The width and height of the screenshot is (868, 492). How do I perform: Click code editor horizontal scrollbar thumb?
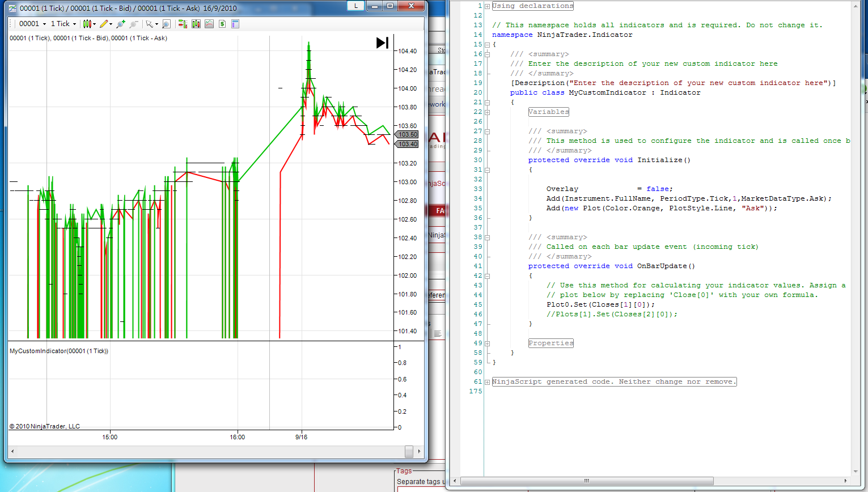587,481
